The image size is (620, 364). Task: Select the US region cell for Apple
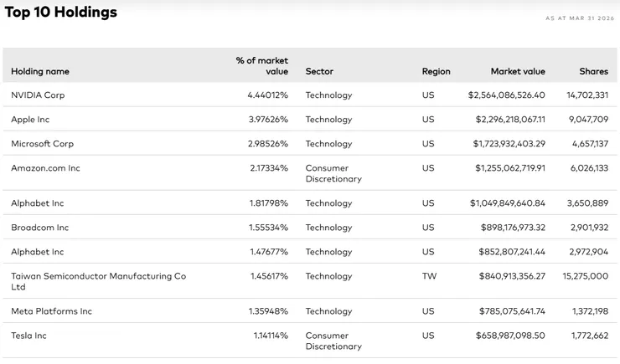tap(428, 120)
